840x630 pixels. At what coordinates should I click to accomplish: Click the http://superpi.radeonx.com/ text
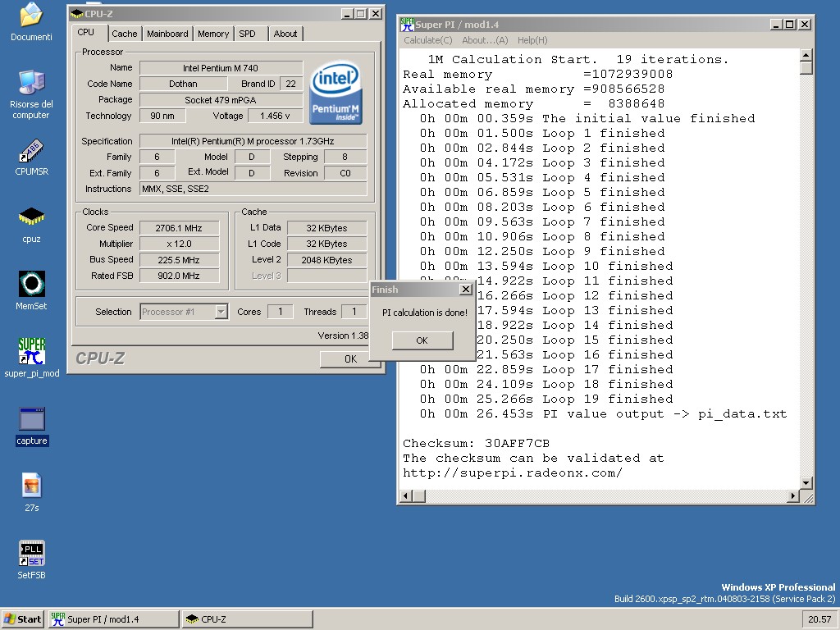513,472
